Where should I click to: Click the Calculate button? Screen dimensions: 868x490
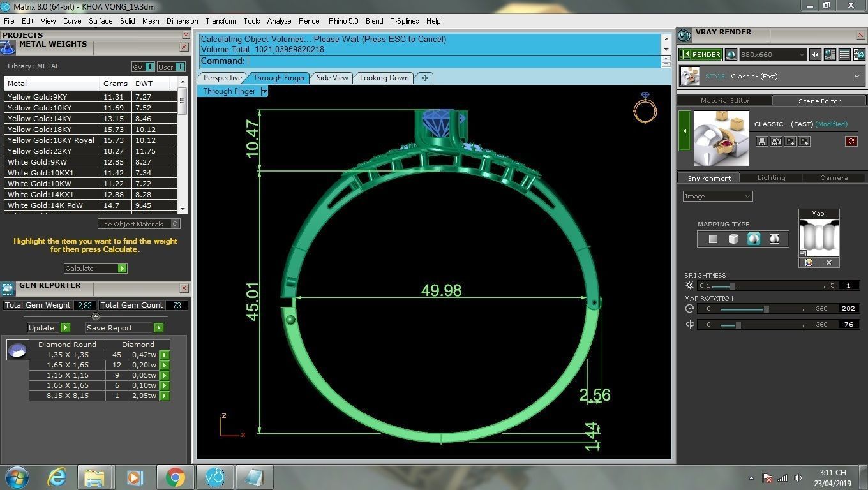coord(95,269)
